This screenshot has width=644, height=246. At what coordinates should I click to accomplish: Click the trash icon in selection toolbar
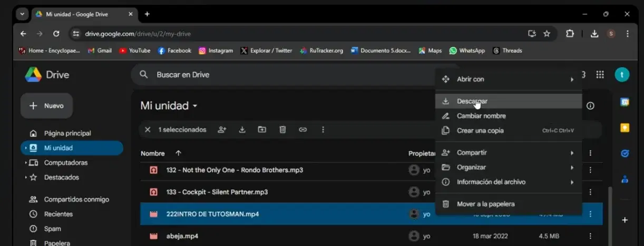[282, 130]
